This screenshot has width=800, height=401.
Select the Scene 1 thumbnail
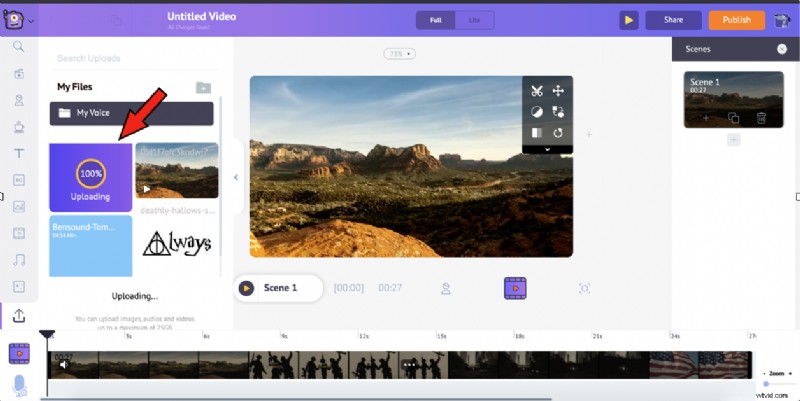tap(733, 99)
